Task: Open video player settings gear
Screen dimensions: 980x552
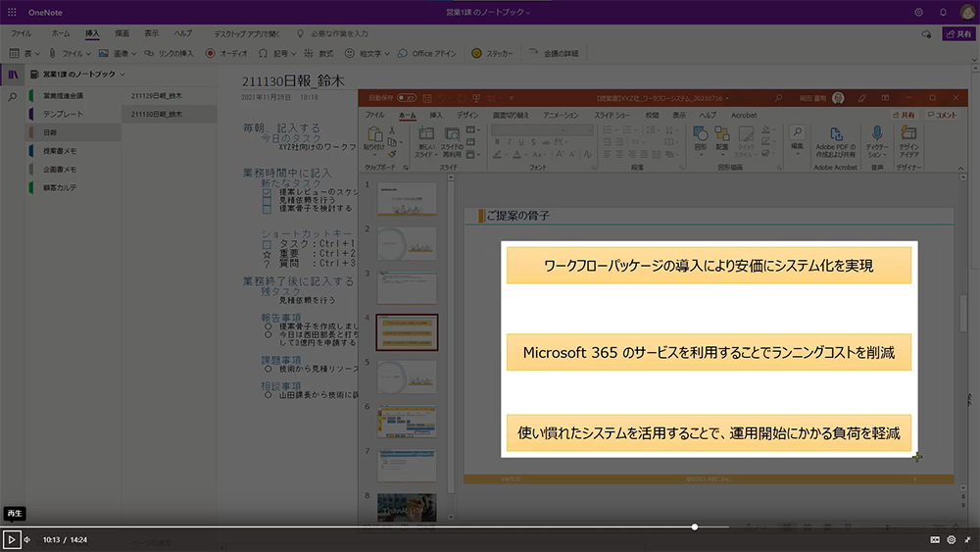Action: [x=952, y=539]
